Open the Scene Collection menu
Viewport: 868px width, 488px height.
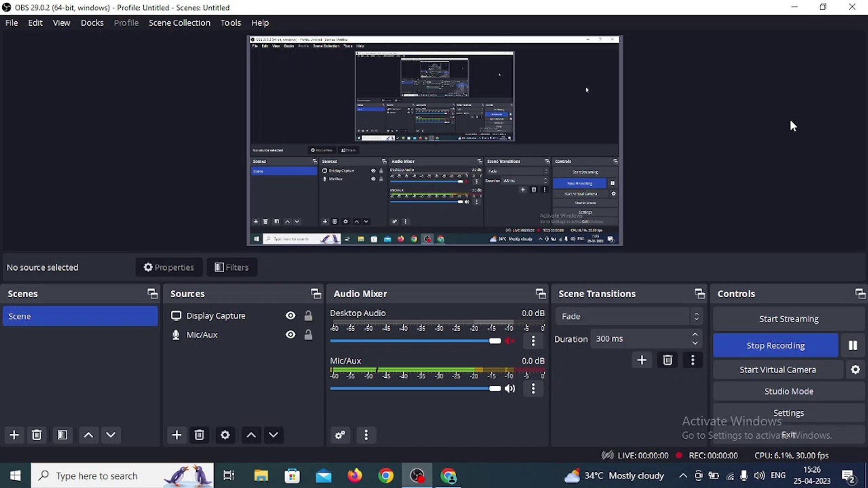(179, 23)
